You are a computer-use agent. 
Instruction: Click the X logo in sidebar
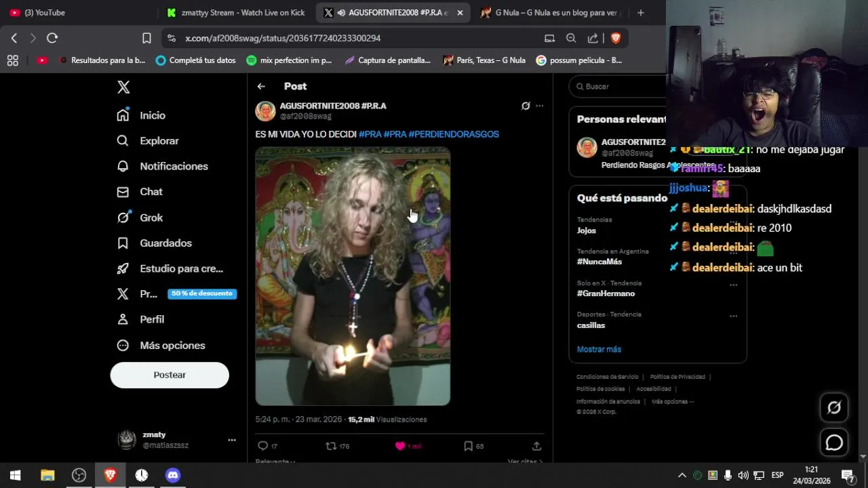tap(123, 87)
